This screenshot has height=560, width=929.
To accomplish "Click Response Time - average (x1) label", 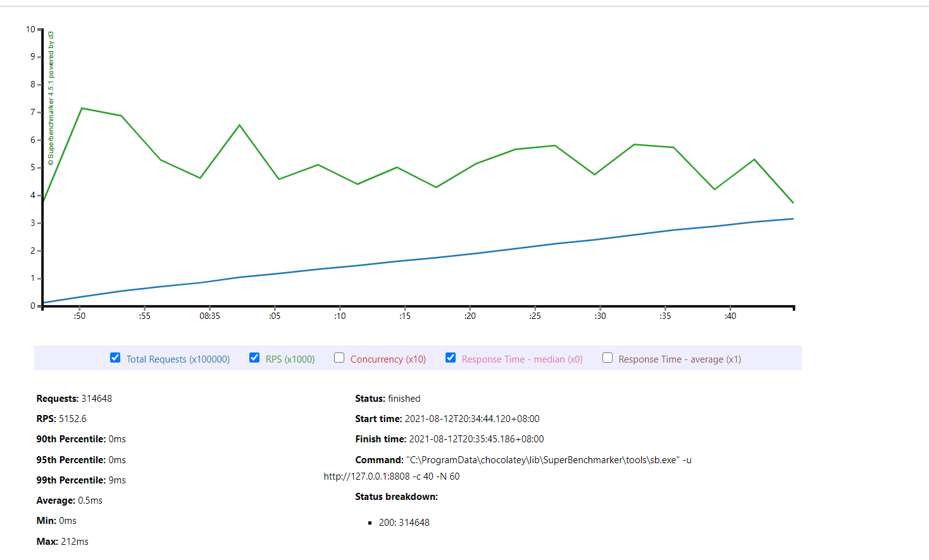I will click(x=680, y=359).
